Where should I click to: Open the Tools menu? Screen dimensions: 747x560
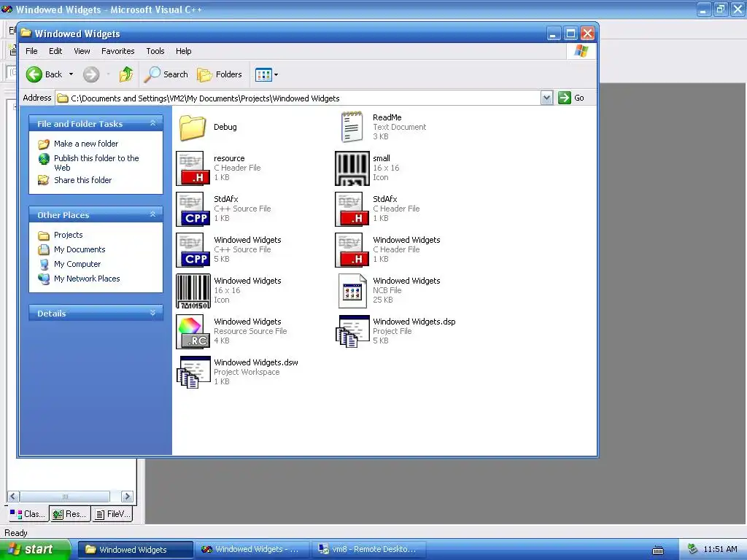coord(155,51)
